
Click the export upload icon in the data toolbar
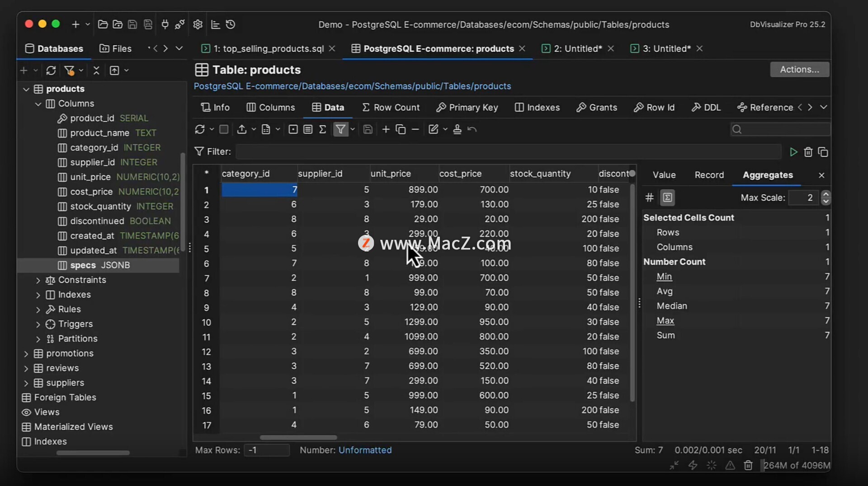point(242,129)
